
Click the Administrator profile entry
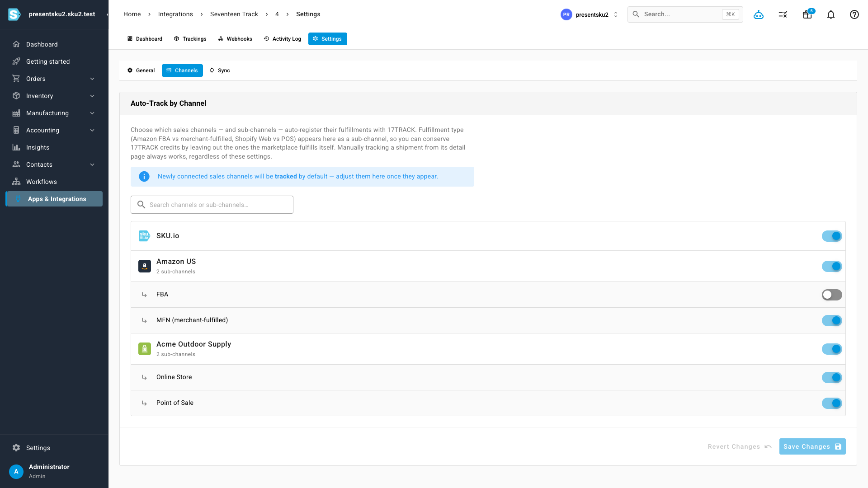pyautogui.click(x=54, y=471)
